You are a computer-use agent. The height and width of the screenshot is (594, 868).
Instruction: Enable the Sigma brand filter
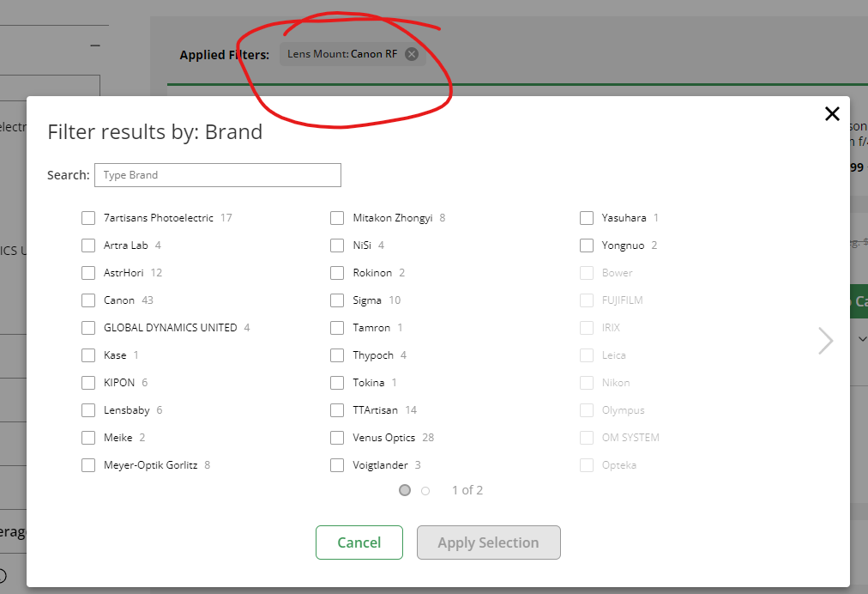point(337,300)
